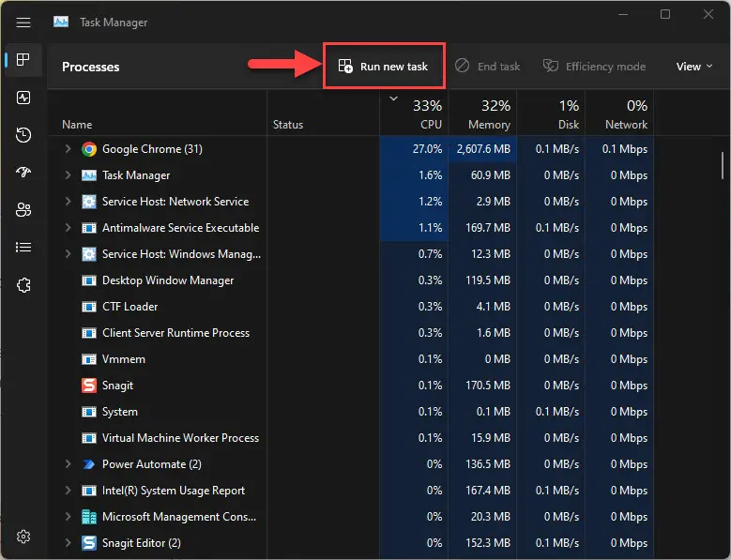Viewport: 731px width, 560px height.
Task: Open the View dropdown menu
Action: pyautogui.click(x=694, y=67)
